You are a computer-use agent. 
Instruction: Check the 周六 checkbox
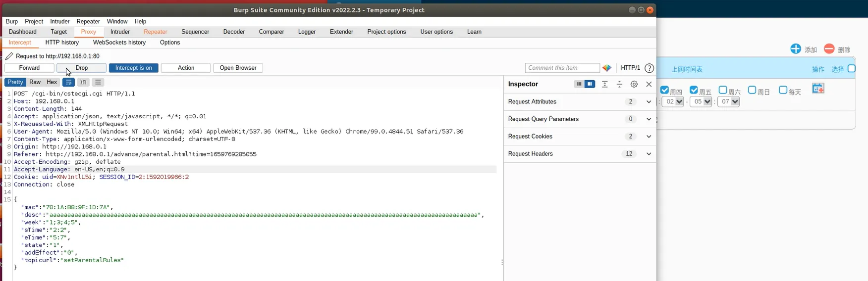pos(723,90)
